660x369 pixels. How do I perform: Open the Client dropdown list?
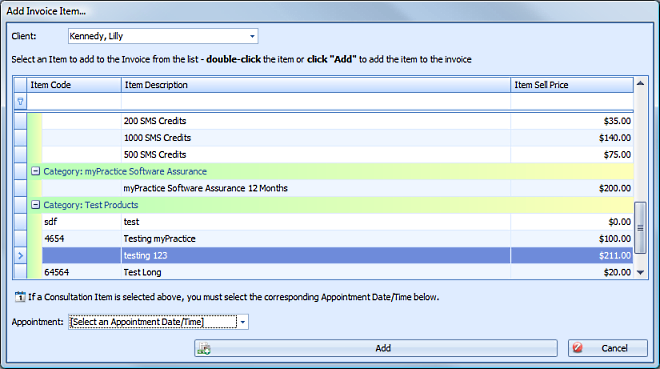click(252, 36)
